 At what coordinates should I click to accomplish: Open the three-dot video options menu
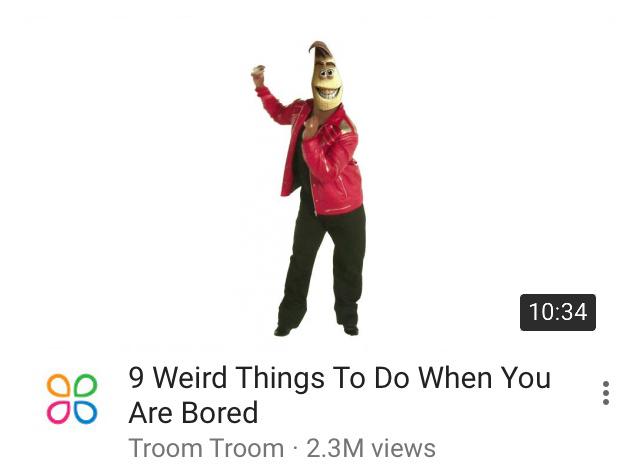pyautogui.click(x=606, y=393)
